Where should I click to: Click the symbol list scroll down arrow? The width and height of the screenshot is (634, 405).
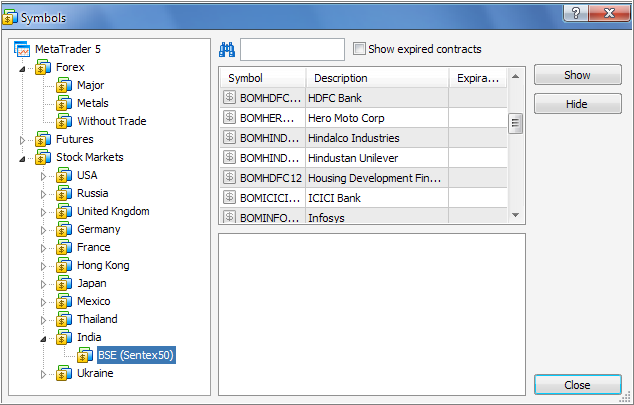click(515, 215)
